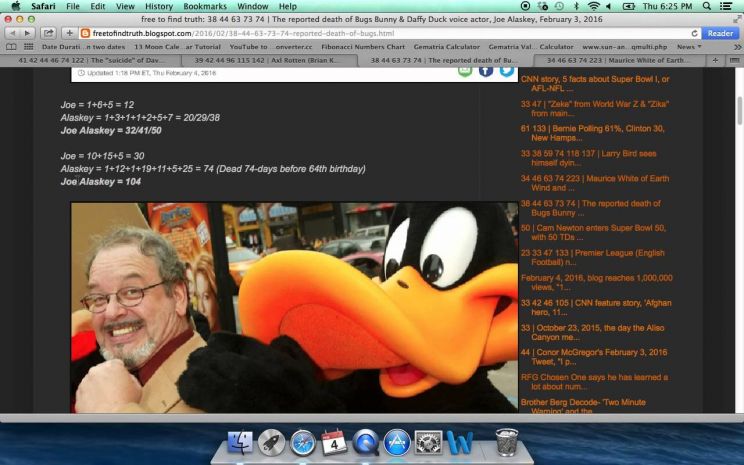Open '13 Moon Cale..ar Tutorial' bookmark

(x=177, y=47)
